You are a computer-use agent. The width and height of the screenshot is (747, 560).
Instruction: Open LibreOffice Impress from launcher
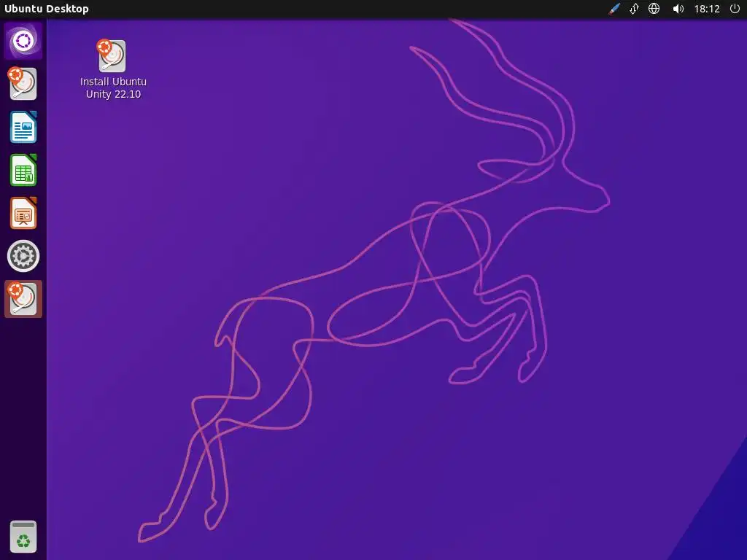(x=23, y=213)
